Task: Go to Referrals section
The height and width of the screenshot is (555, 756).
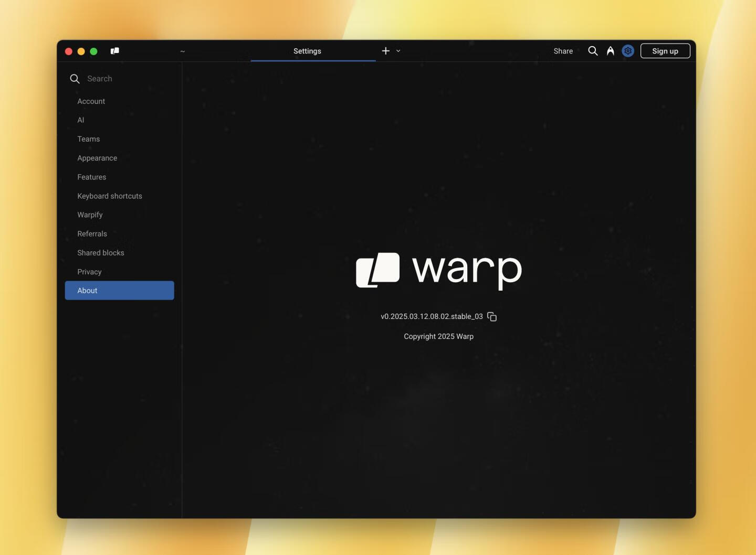Action: point(120,234)
